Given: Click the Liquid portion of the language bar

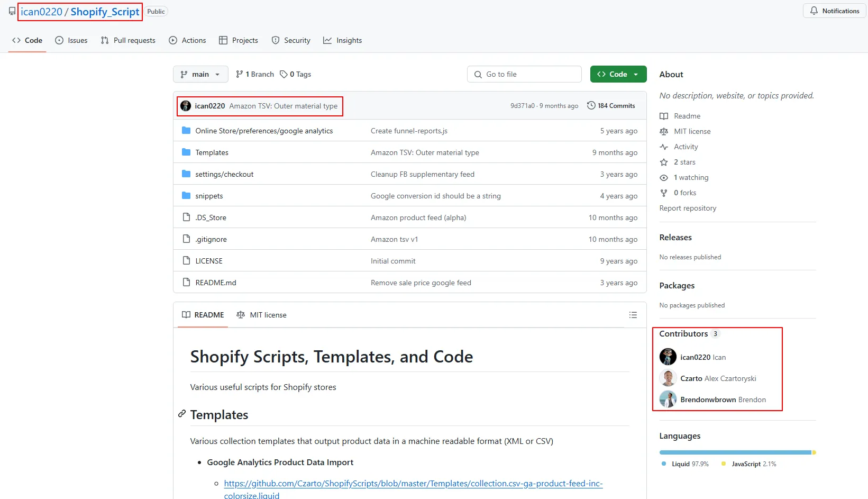Looking at the screenshot, I should point(735,452).
